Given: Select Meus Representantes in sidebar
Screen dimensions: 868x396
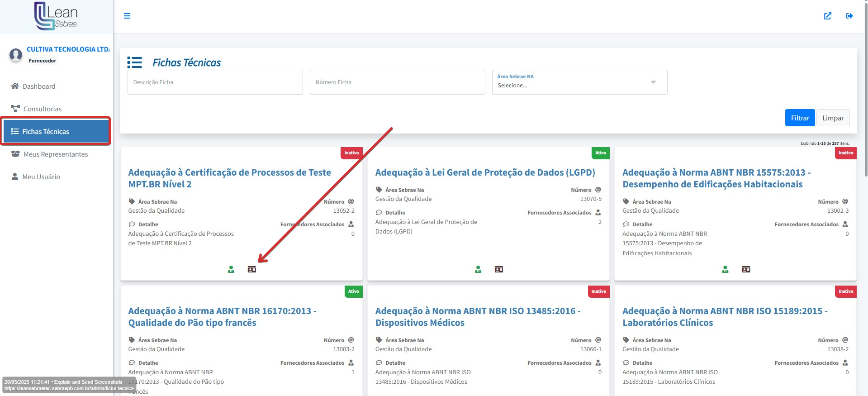Looking at the screenshot, I should click(x=55, y=154).
